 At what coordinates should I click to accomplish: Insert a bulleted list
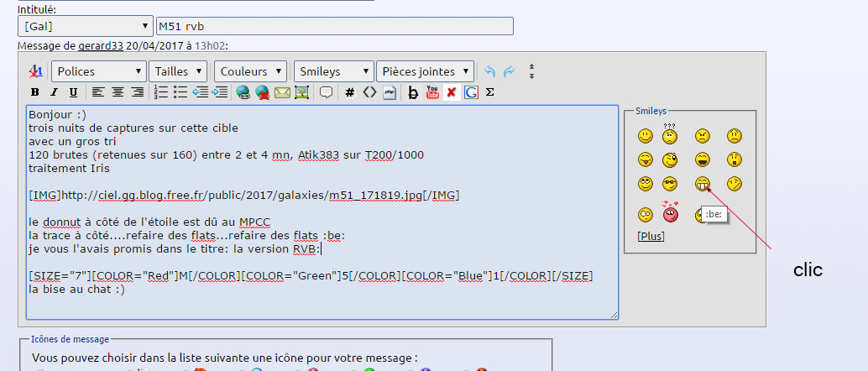[x=180, y=92]
